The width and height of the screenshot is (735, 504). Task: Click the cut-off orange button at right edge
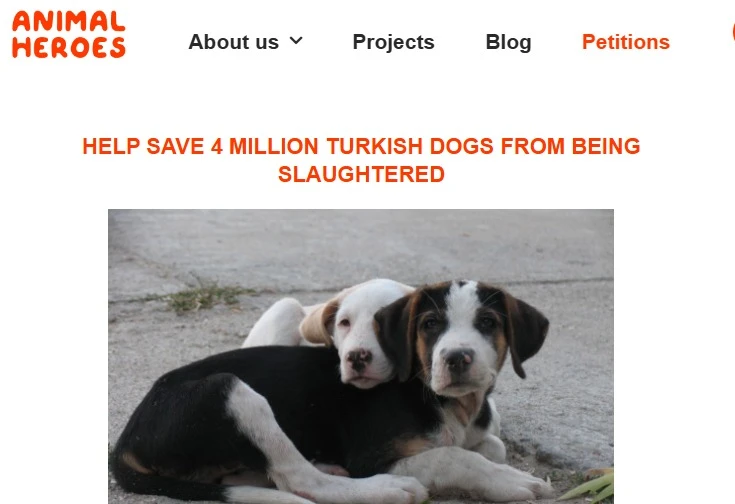point(733,33)
